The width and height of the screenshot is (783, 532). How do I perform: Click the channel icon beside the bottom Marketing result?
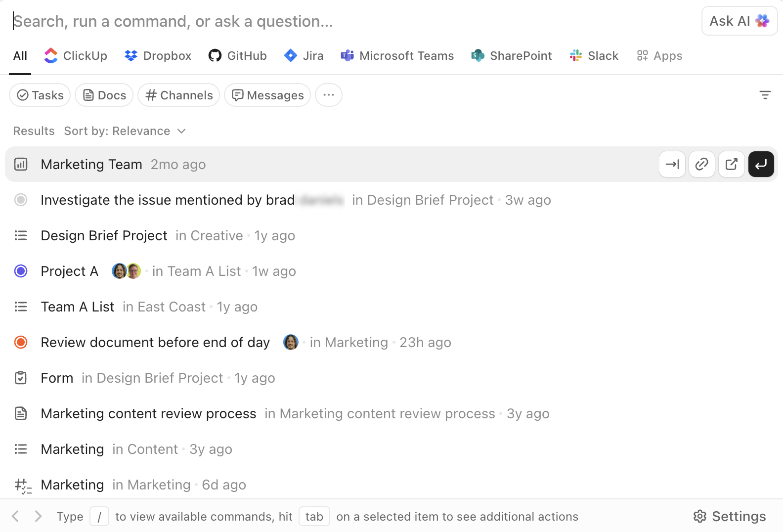(22, 485)
